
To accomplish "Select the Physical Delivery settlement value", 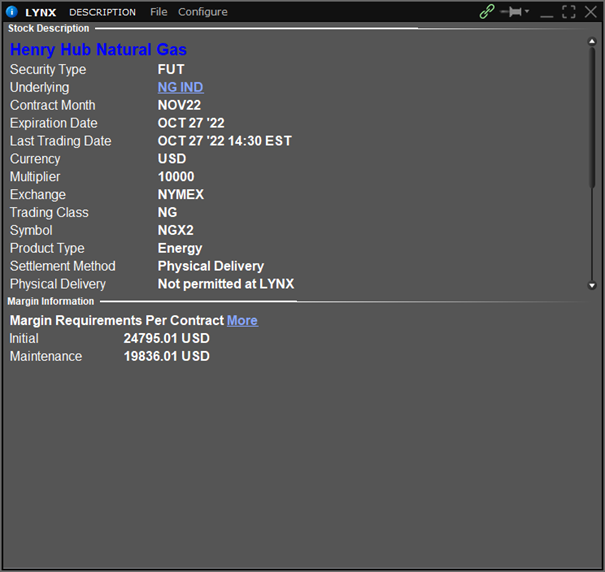I will pyautogui.click(x=211, y=266).
